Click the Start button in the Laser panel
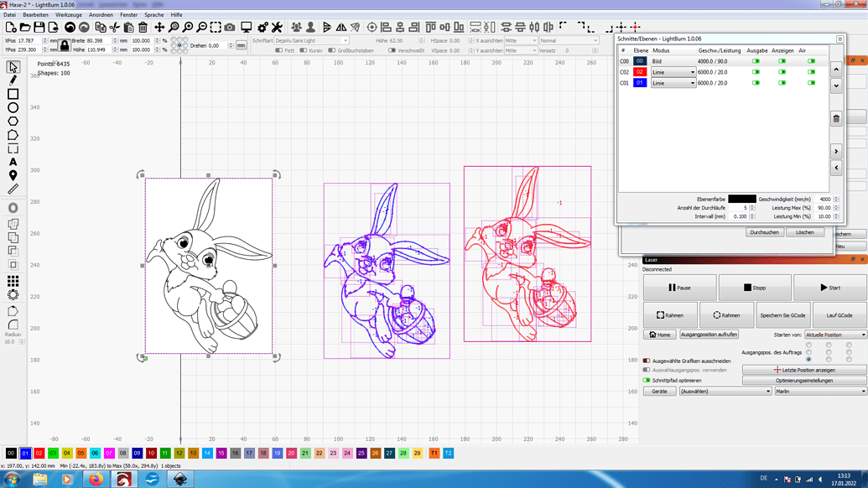This screenshot has height=488, width=868. coord(829,288)
